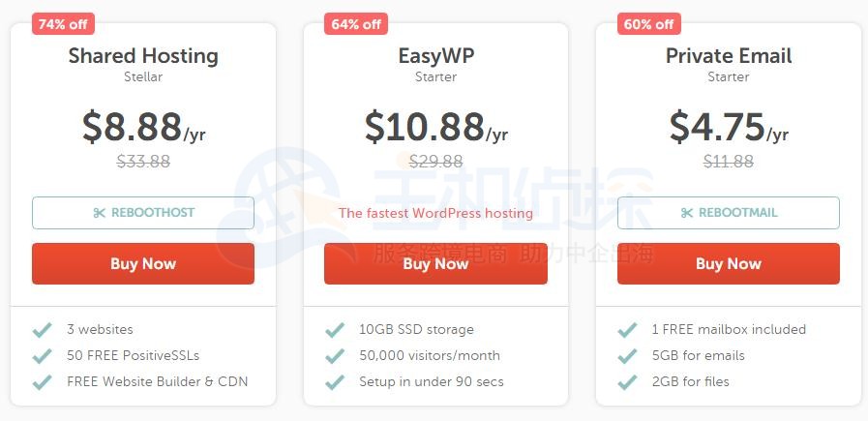Select the 60% off discount badge

pos(648,24)
